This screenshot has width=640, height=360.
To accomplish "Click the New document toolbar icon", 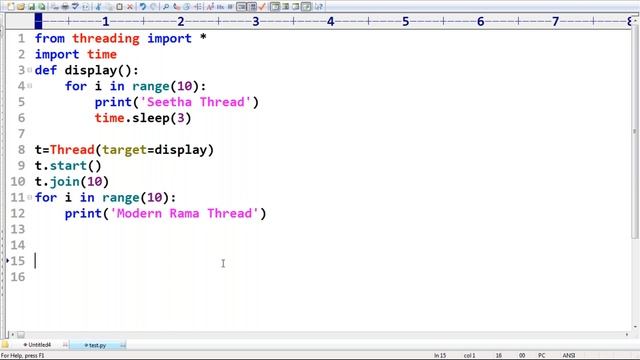I will pos(11,7).
